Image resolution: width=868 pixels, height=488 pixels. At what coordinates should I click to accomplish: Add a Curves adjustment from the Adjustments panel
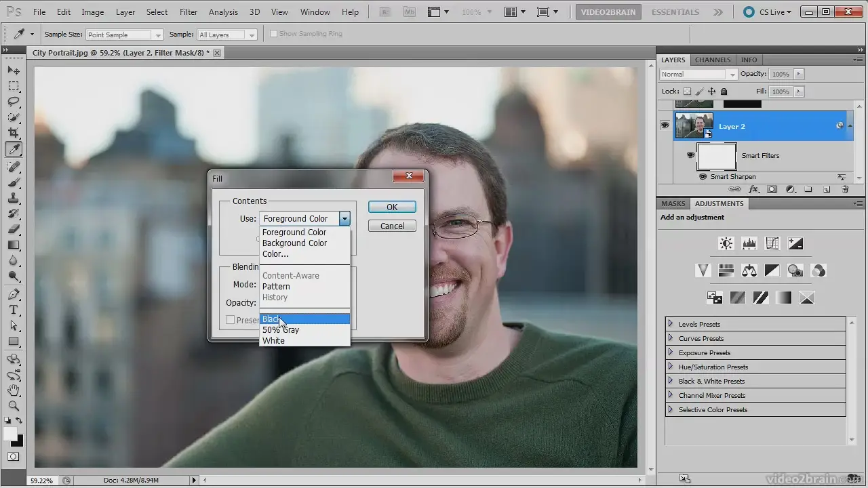pyautogui.click(x=772, y=243)
